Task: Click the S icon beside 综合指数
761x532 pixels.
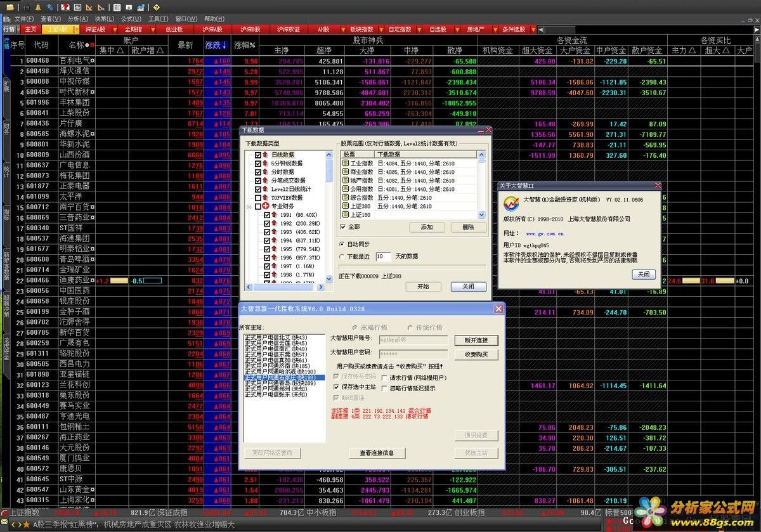Action: 346,197
